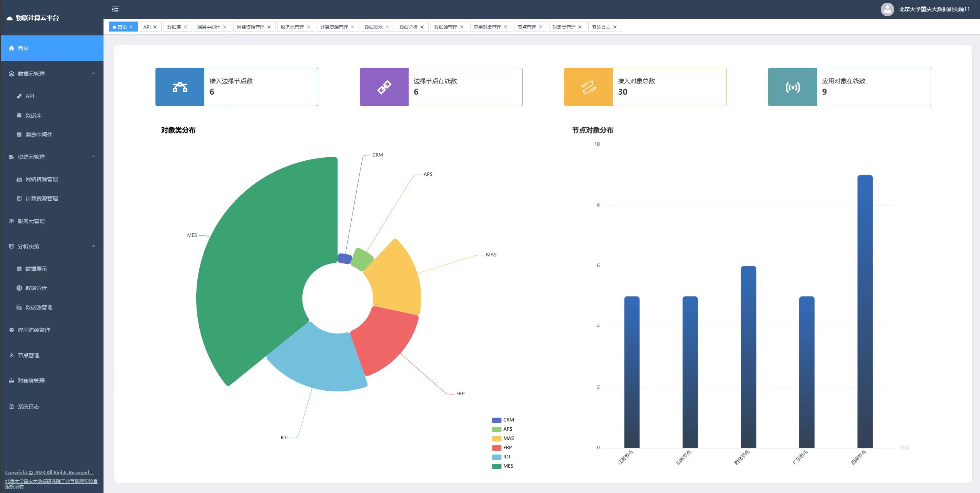Image resolution: width=980 pixels, height=493 pixels.
Task: Click the copyright link in sidebar footer
Action: click(47, 473)
